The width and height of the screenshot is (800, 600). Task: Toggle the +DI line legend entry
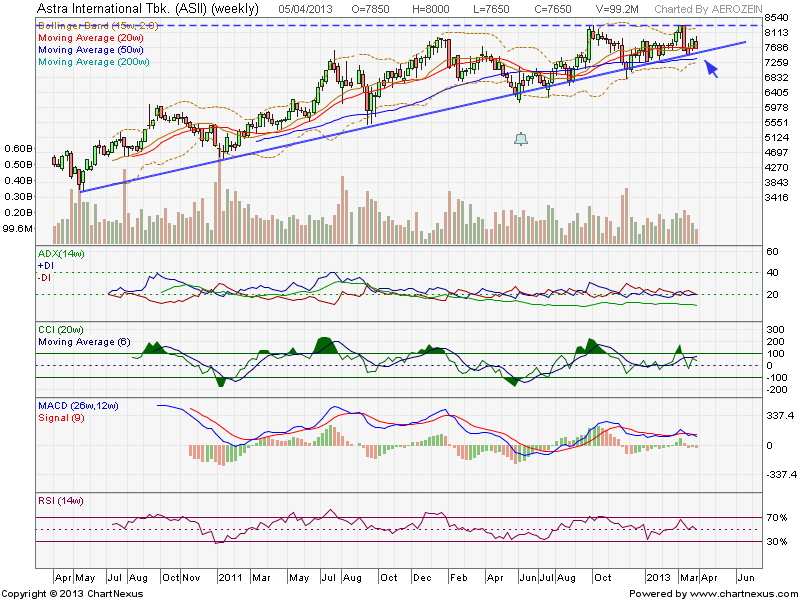(x=44, y=264)
